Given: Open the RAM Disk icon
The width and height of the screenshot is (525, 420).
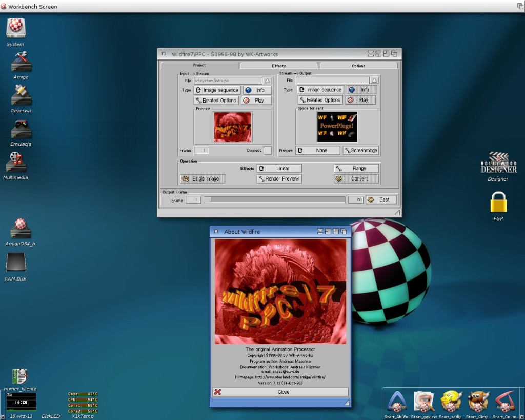Looking at the screenshot, I should click(x=15, y=262).
